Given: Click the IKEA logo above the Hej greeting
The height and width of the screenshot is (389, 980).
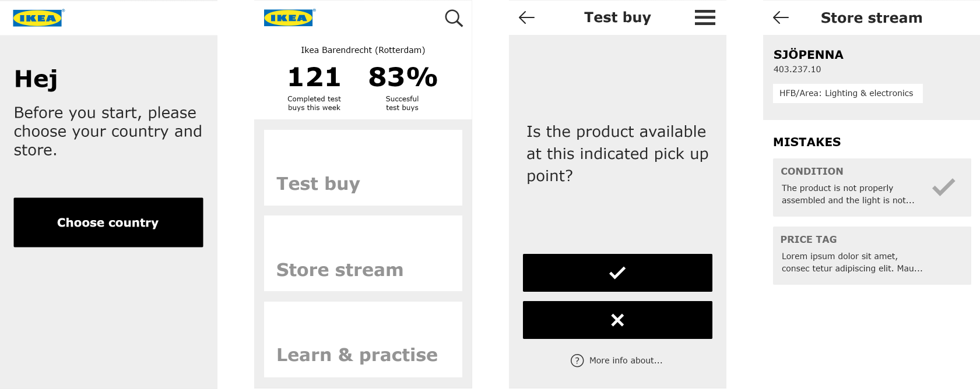Looking at the screenshot, I should 38,18.
